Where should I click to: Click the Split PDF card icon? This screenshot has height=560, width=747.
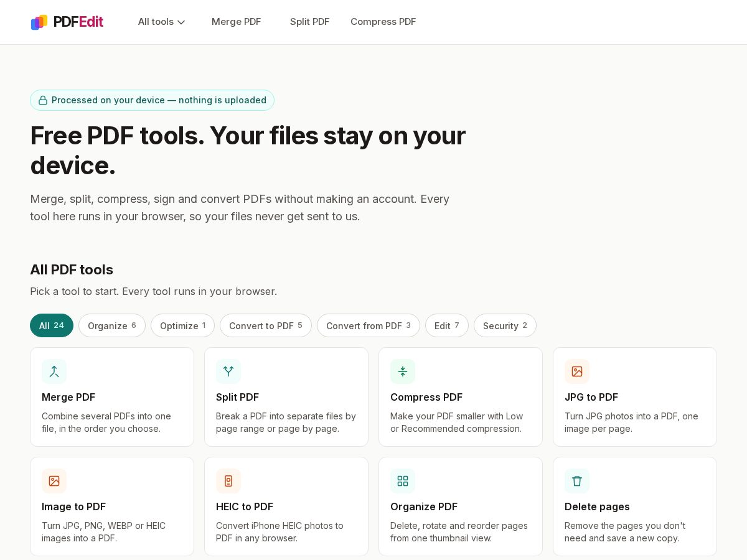tap(228, 371)
